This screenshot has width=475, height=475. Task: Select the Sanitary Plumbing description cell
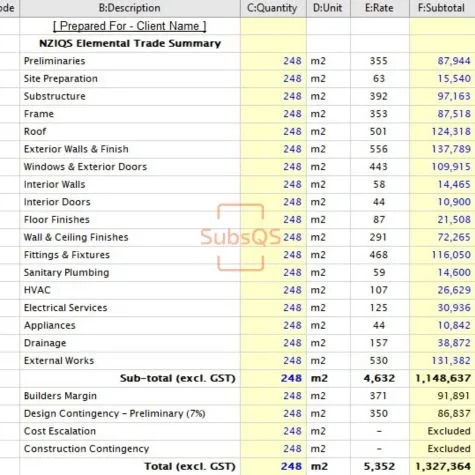(130, 273)
